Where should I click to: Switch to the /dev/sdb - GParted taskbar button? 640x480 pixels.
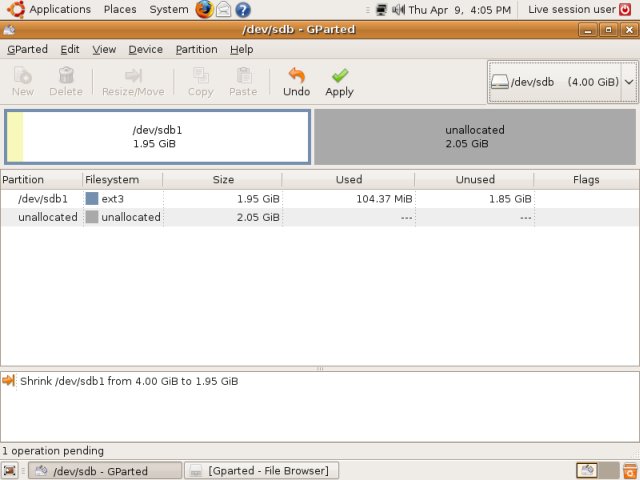105,471
